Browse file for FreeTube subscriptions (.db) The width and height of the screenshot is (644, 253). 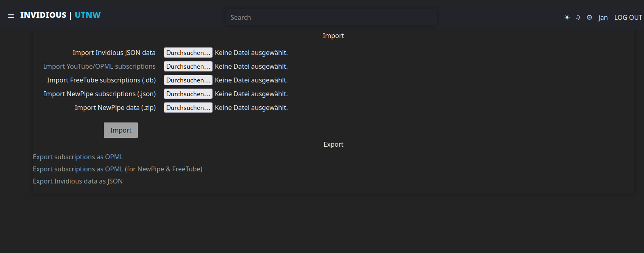click(x=188, y=80)
